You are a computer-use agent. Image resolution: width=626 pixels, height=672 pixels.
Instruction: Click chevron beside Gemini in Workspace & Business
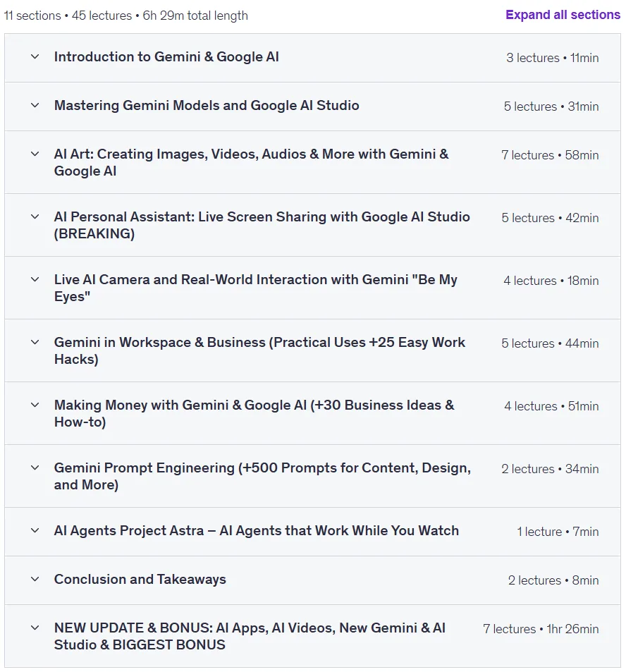35,343
